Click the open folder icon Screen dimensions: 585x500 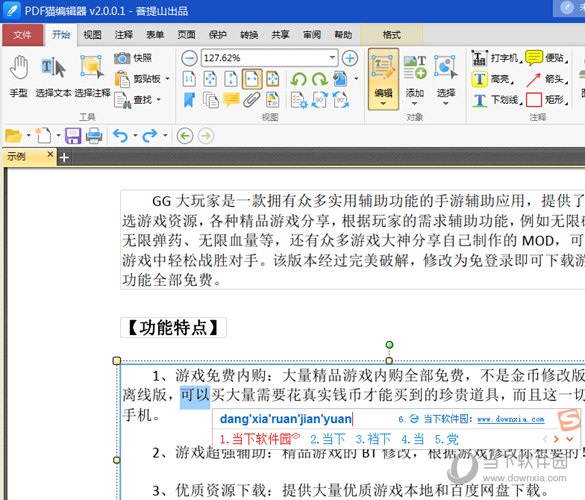pos(13,136)
